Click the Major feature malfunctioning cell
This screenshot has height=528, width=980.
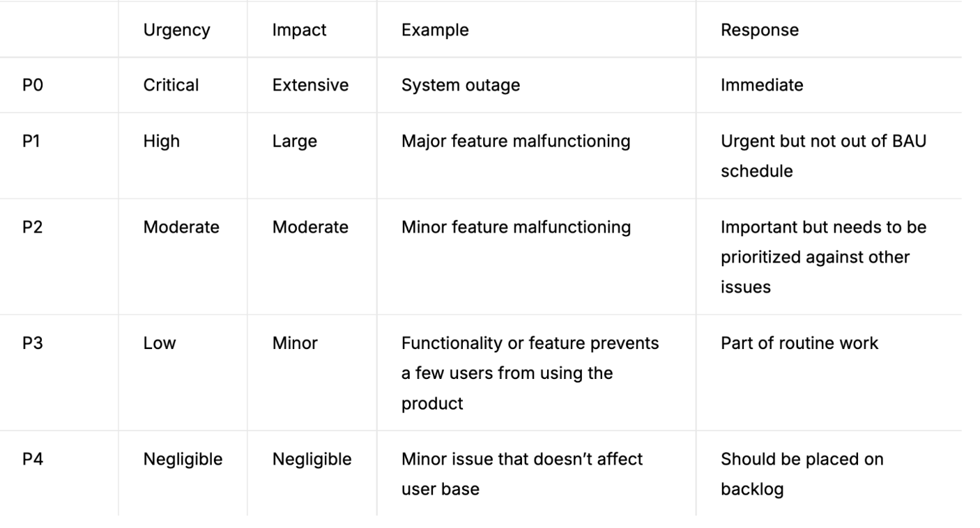(515, 141)
